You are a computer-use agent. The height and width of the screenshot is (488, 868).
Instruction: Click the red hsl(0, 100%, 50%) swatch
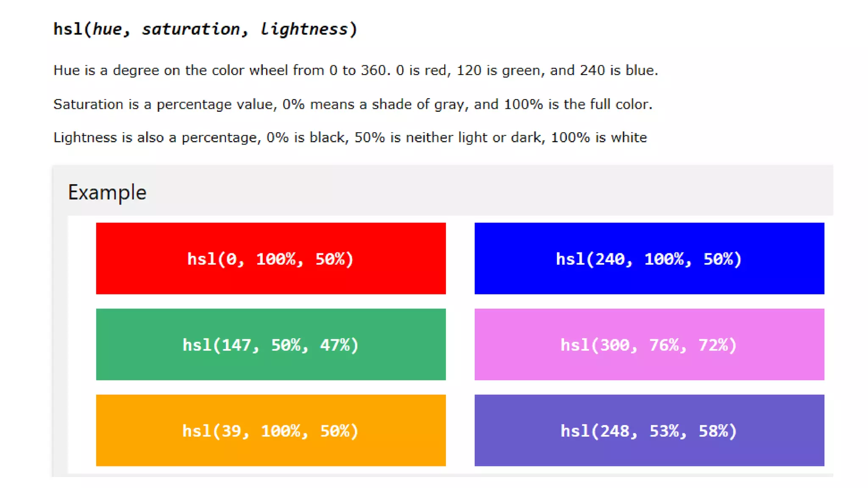(271, 258)
